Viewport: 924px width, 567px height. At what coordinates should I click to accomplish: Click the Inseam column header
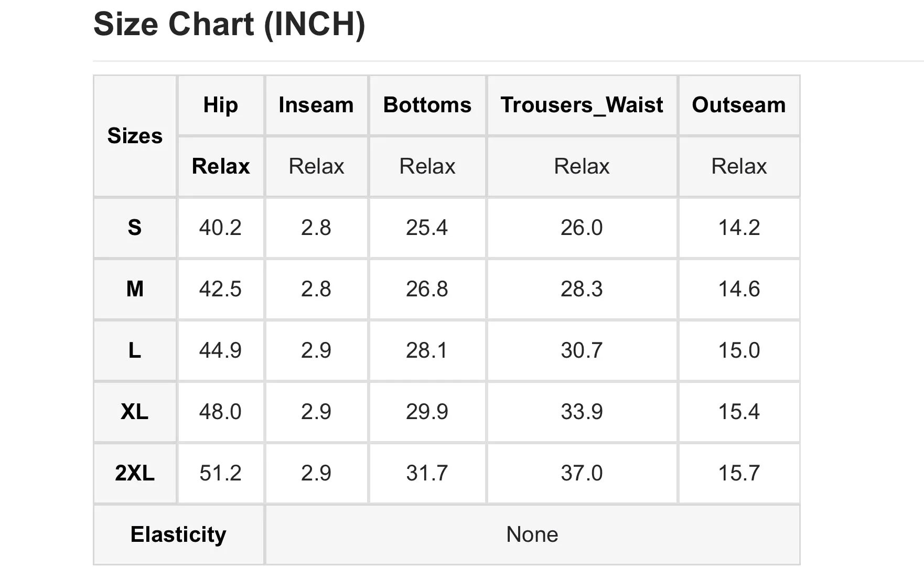(316, 105)
